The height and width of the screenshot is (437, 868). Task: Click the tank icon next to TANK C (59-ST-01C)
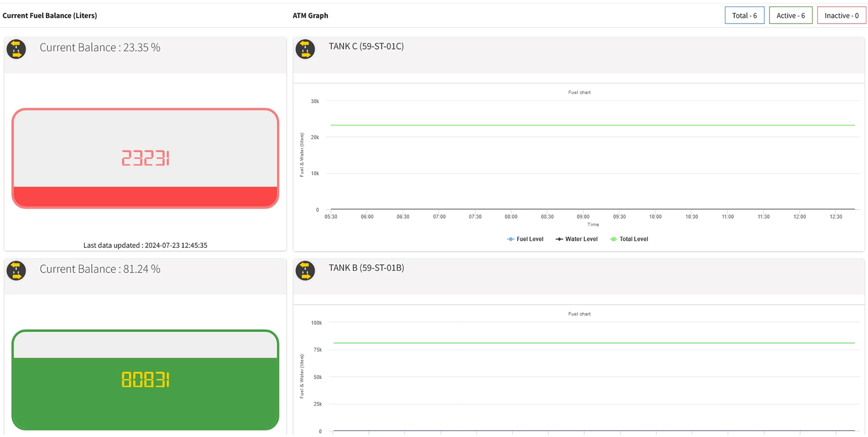(x=305, y=50)
